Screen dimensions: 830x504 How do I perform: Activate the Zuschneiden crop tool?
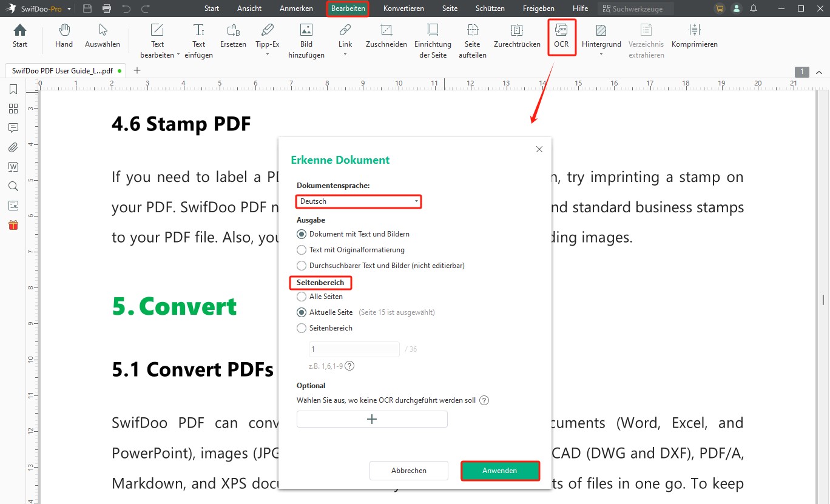[x=386, y=36]
